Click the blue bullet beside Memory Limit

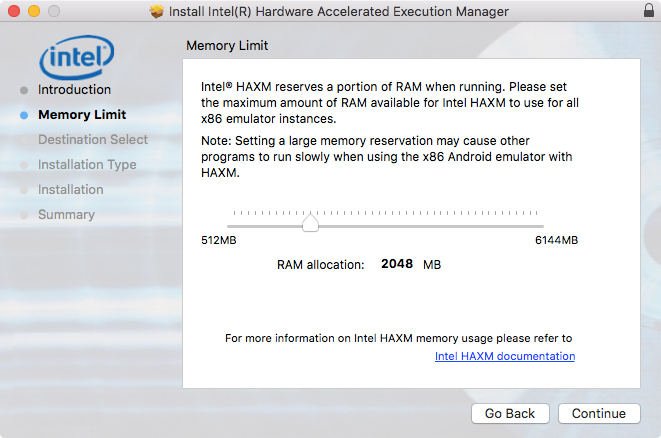pyautogui.click(x=24, y=115)
